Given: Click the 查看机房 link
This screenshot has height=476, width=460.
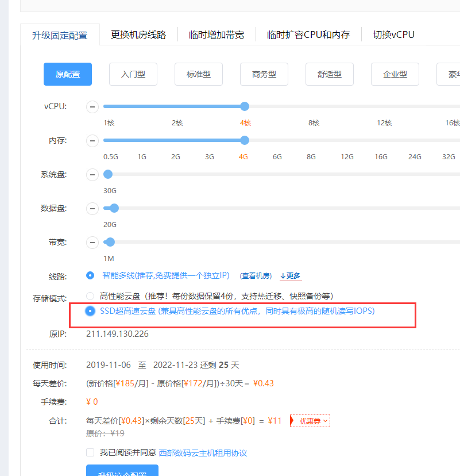Looking at the screenshot, I should pos(256,276).
